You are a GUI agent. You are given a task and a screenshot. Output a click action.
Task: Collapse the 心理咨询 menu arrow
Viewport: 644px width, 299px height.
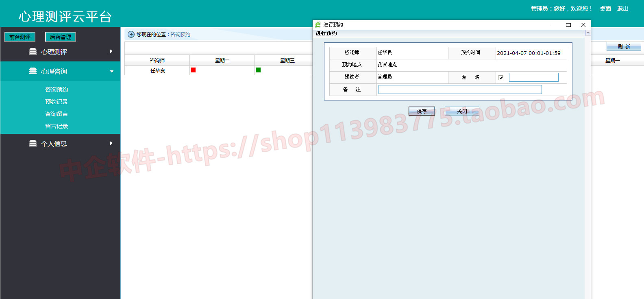click(x=112, y=71)
